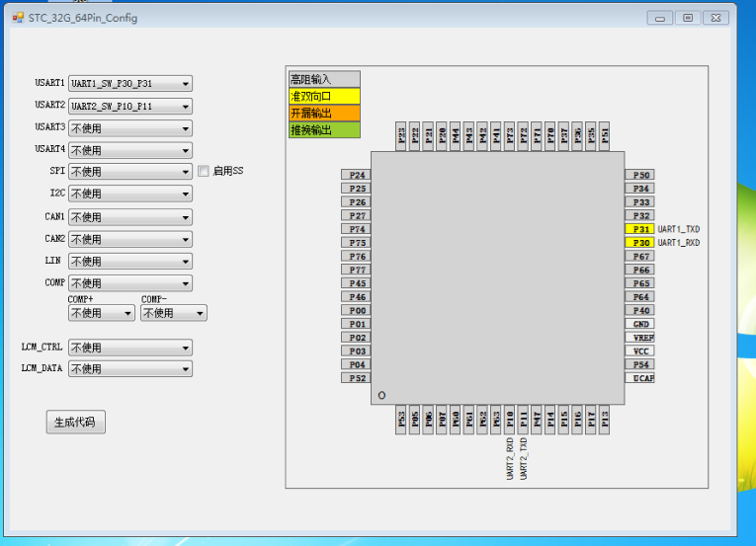Image resolution: width=756 pixels, height=546 pixels.
Task: Click the P30 UART1_RXD pin
Action: point(640,243)
